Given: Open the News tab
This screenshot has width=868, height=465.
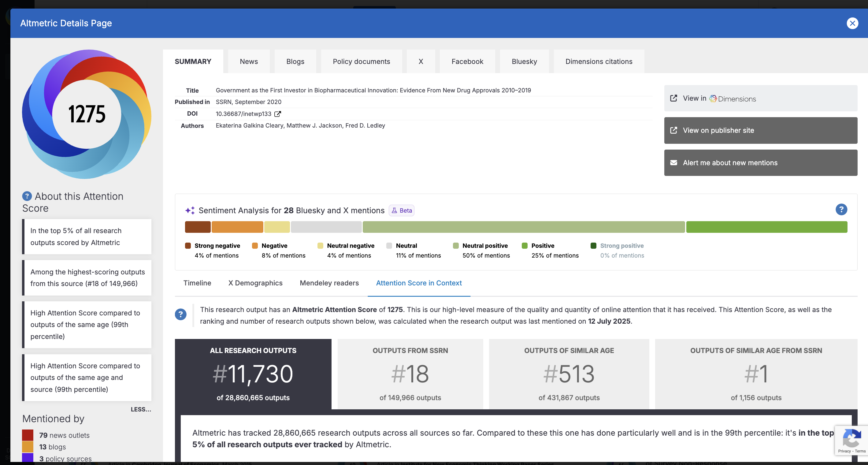Looking at the screenshot, I should (249, 61).
